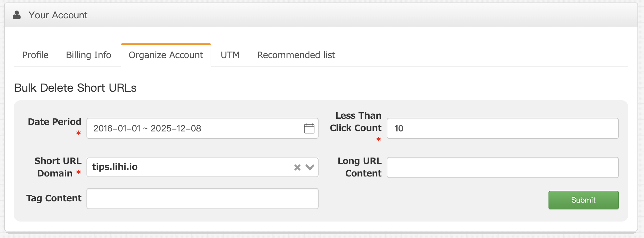Open the calendar picker icon
Image resolution: width=644 pixels, height=238 pixels.
pyautogui.click(x=309, y=128)
